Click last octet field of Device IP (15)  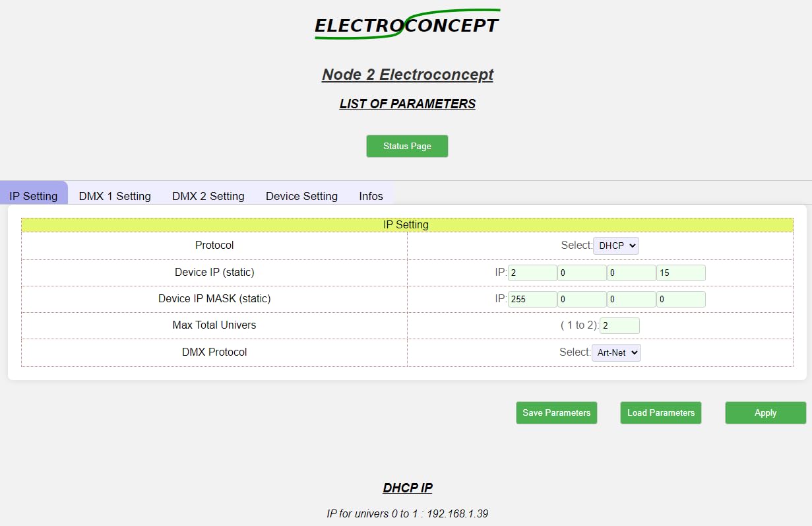click(681, 273)
